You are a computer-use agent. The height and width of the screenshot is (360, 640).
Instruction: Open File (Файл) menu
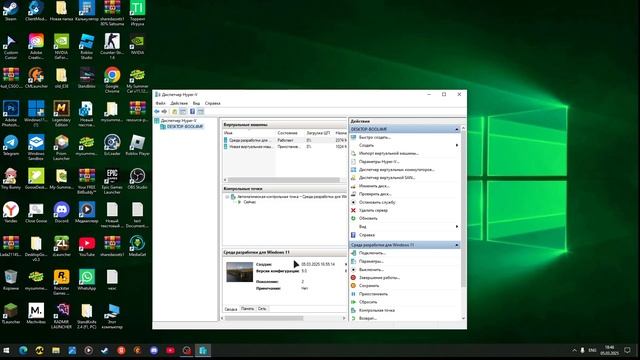[x=160, y=103]
